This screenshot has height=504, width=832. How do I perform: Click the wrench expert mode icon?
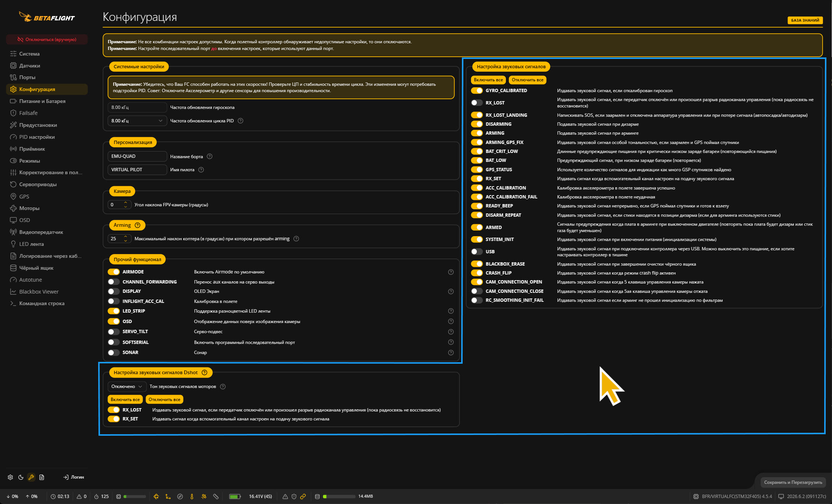pyautogui.click(x=31, y=477)
